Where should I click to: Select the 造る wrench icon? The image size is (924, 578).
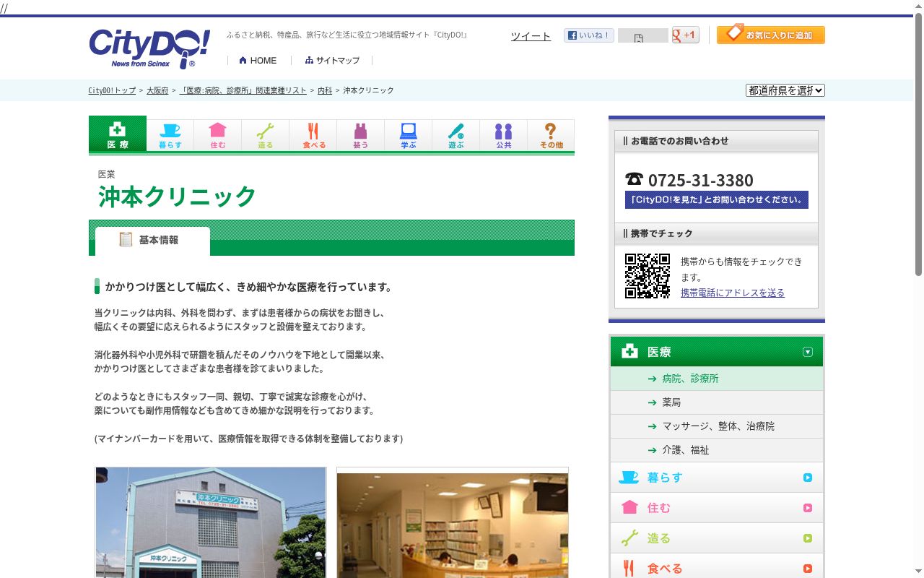(266, 136)
